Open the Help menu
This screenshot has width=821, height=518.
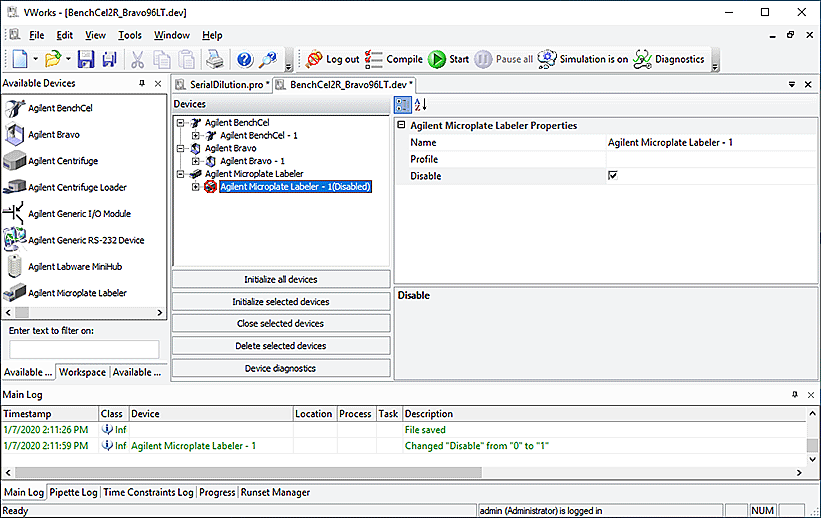pyautogui.click(x=212, y=35)
